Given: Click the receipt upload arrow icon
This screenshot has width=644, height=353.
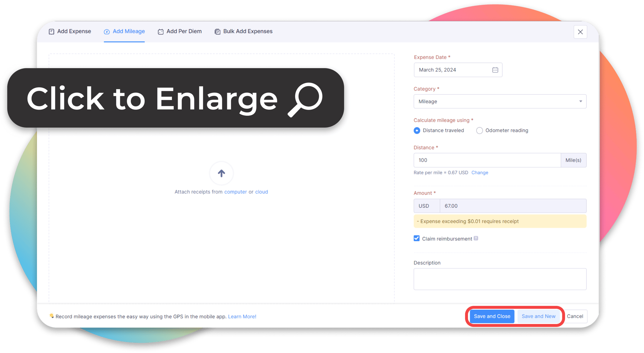Looking at the screenshot, I should click(x=221, y=173).
